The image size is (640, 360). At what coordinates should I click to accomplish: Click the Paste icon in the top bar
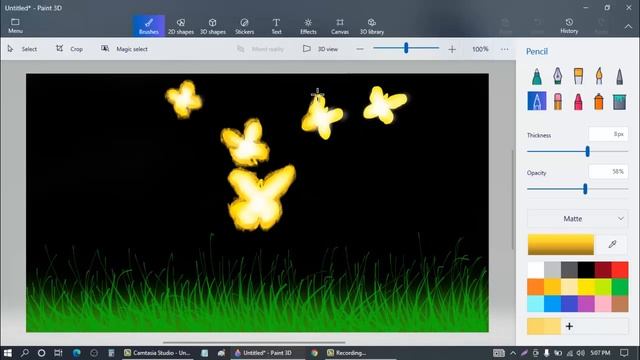click(x=505, y=26)
